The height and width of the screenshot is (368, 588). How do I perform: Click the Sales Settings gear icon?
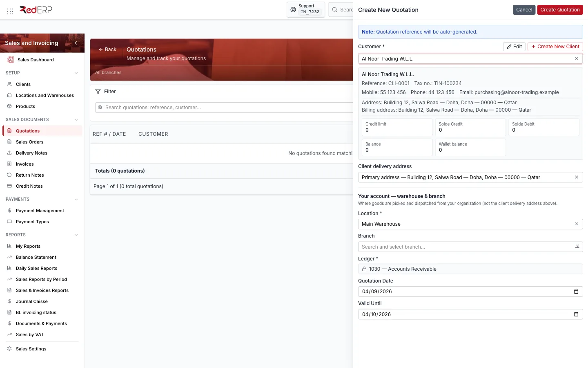[x=9, y=349]
